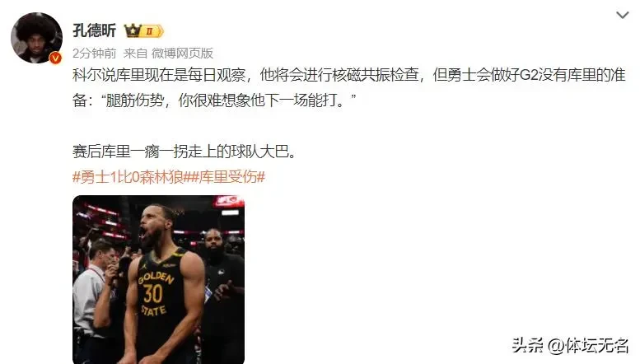This screenshot has width=640, height=364.
Task: Click the @体坛无名 watermark handle
Action: (x=588, y=346)
